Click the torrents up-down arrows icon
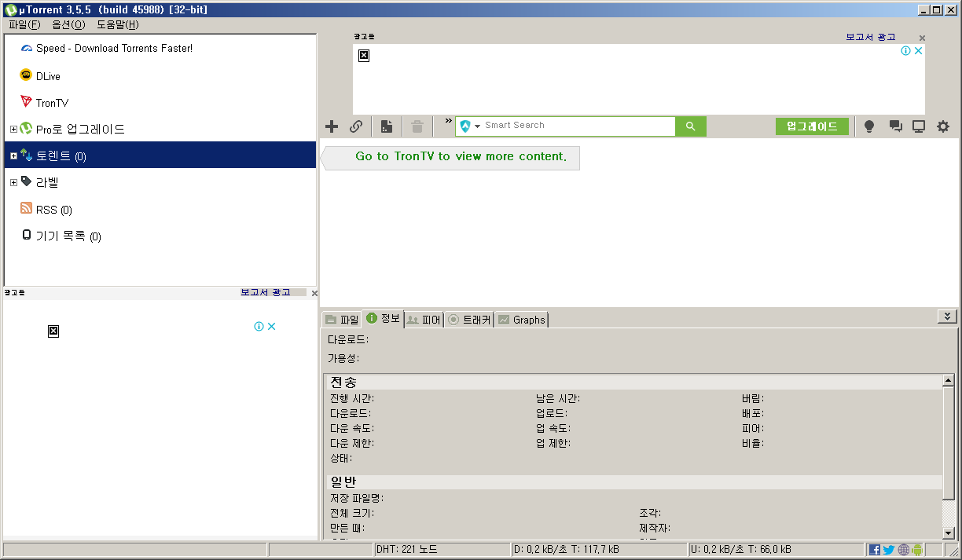The image size is (962, 560). (x=26, y=155)
